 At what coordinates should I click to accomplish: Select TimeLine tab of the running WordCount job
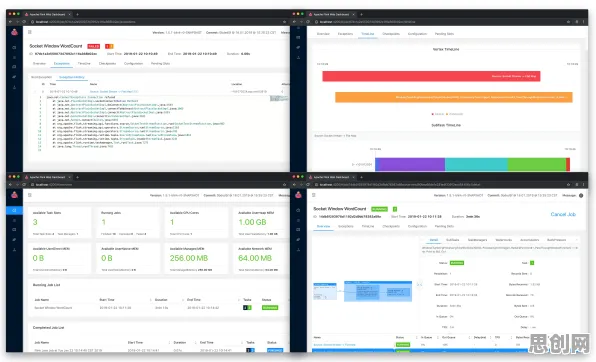pyautogui.click(x=368, y=226)
